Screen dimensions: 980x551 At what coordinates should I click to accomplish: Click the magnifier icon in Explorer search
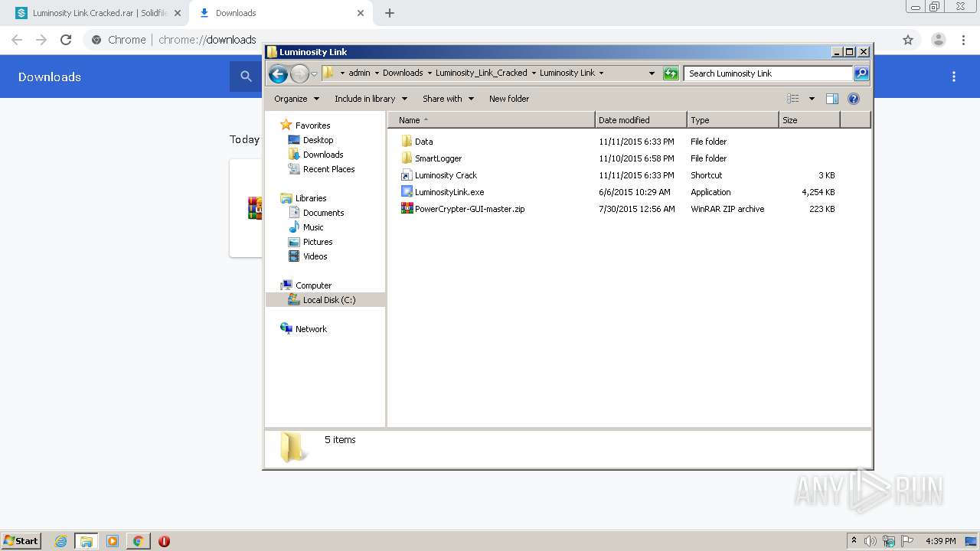(x=861, y=73)
